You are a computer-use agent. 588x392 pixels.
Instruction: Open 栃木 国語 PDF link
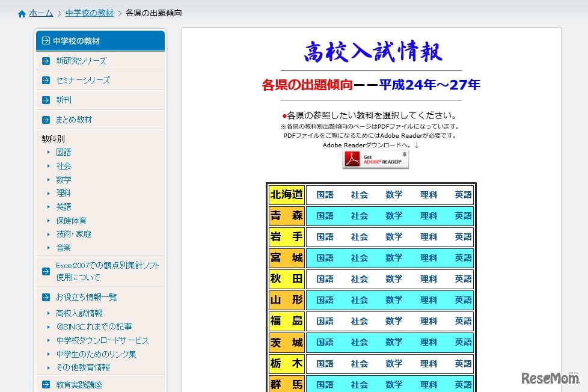325,364
